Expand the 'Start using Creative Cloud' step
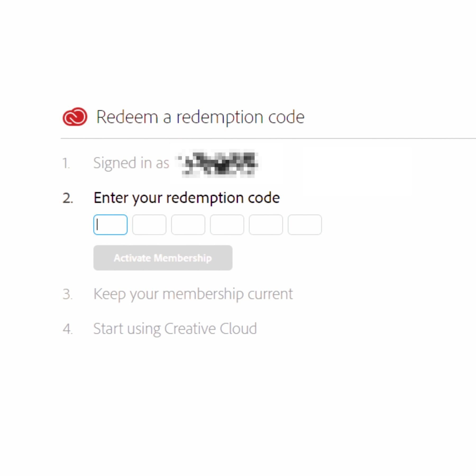The height and width of the screenshot is (476, 476). pyautogui.click(x=175, y=329)
